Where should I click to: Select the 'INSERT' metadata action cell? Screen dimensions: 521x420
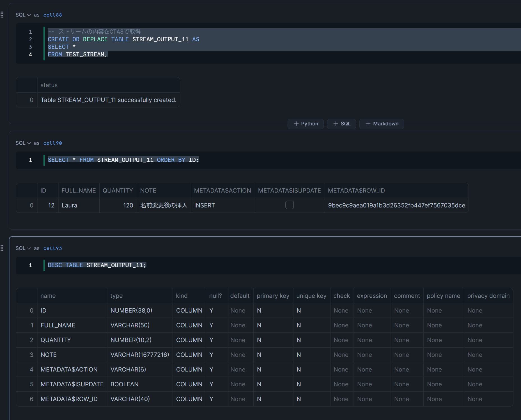[223, 205]
